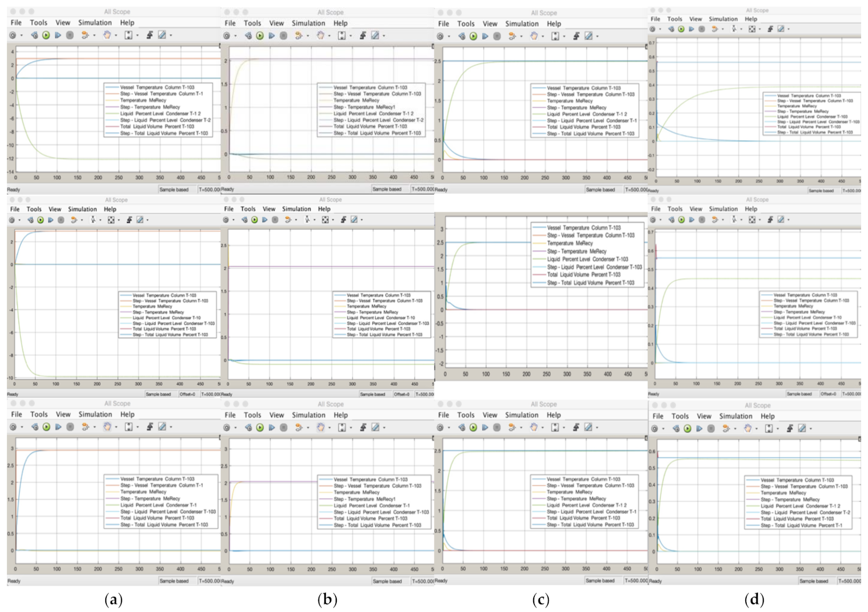Click Step Back icon in bottom-row scope (a)
This screenshot has height=612, width=868.
point(34,427)
